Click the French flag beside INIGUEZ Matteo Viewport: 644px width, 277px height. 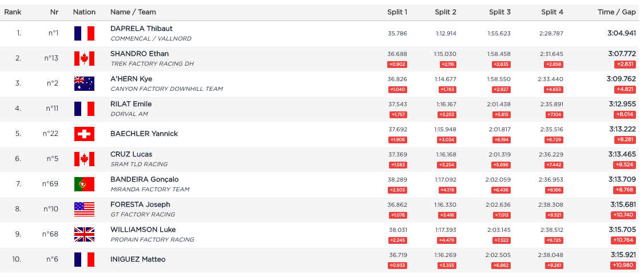click(84, 259)
